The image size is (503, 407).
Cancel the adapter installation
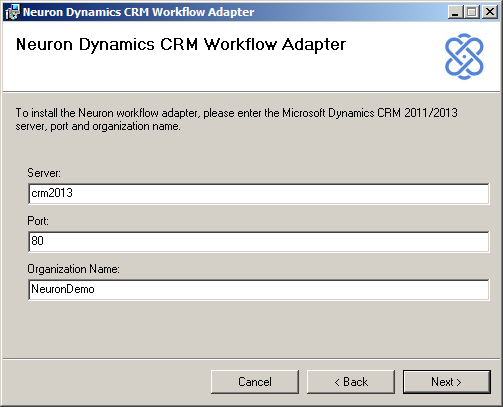click(x=255, y=382)
